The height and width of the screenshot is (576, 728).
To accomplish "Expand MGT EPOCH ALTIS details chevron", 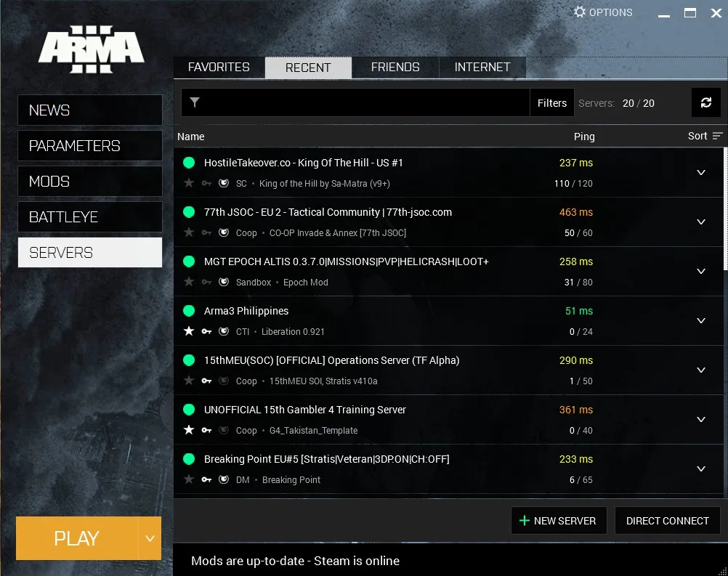I will (701, 271).
